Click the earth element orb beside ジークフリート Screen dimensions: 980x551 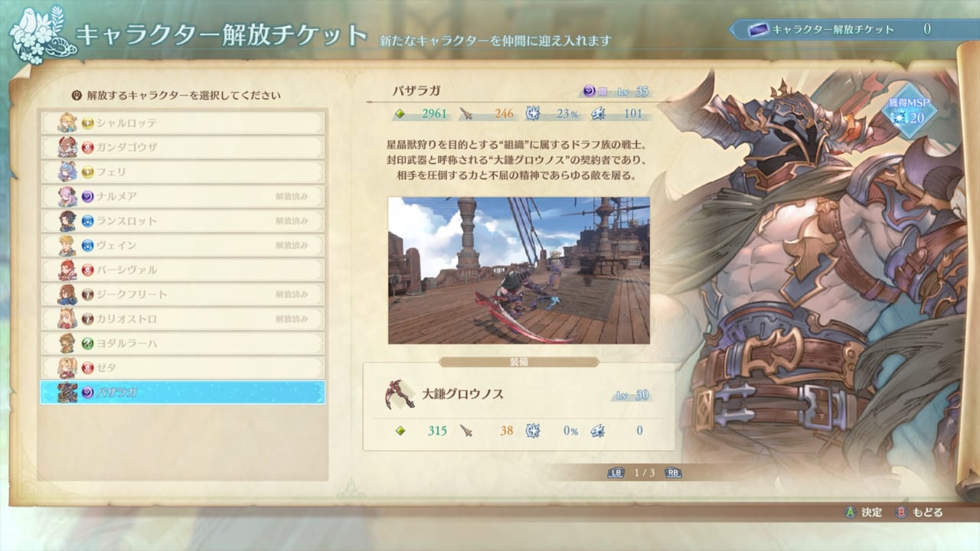pos(87,295)
